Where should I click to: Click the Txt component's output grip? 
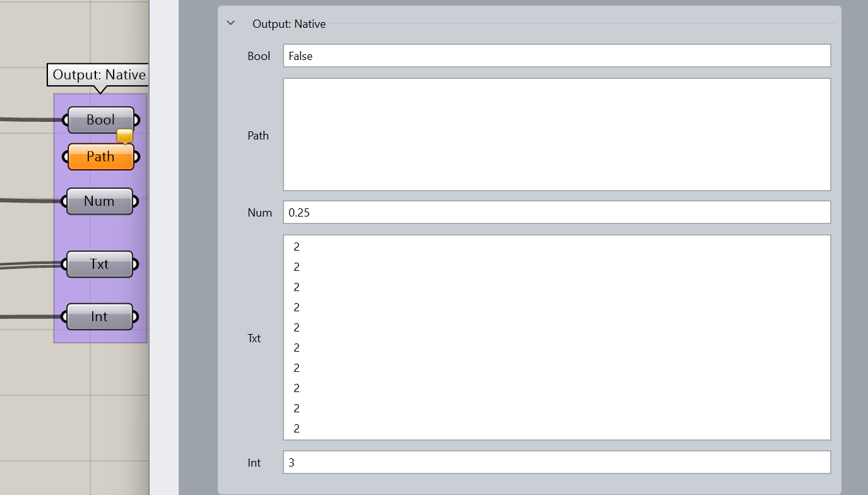[x=136, y=264]
